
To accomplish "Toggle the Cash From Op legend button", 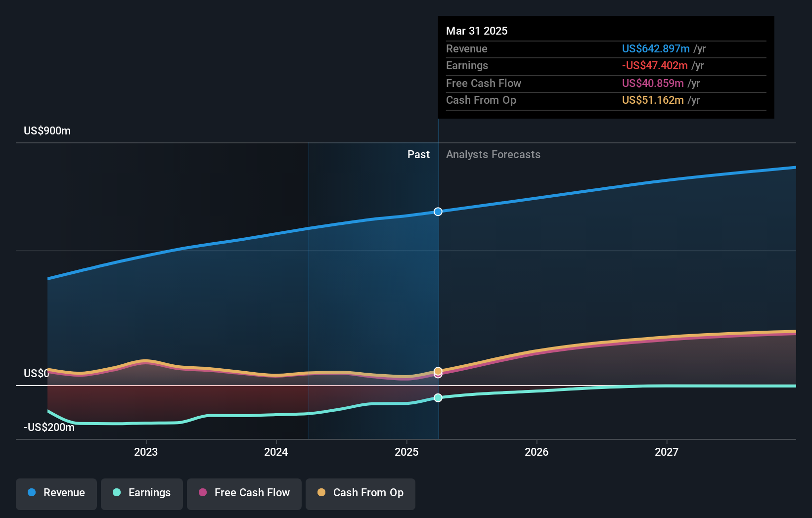I will tap(361, 494).
